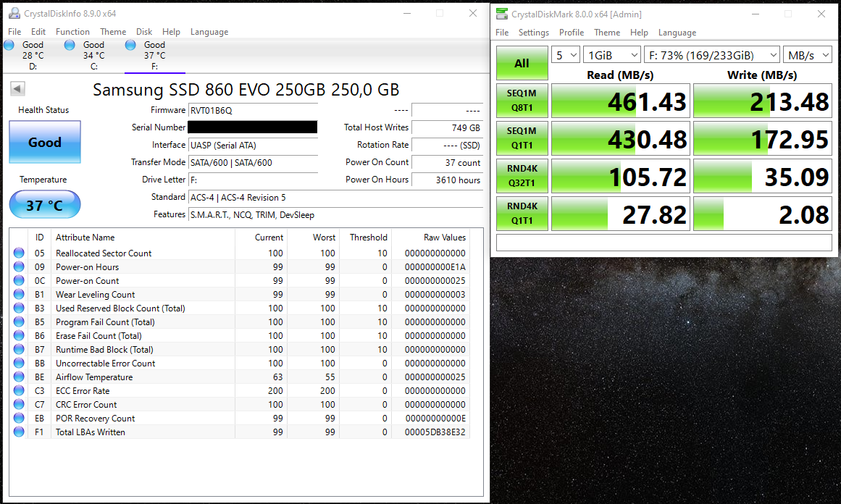Click raw value 00005DB38E32
841x504 pixels.
pyautogui.click(x=435, y=432)
